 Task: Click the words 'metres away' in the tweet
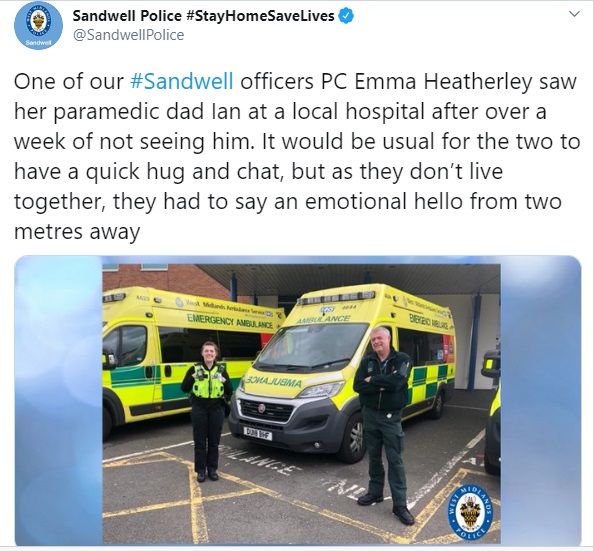click(77, 231)
